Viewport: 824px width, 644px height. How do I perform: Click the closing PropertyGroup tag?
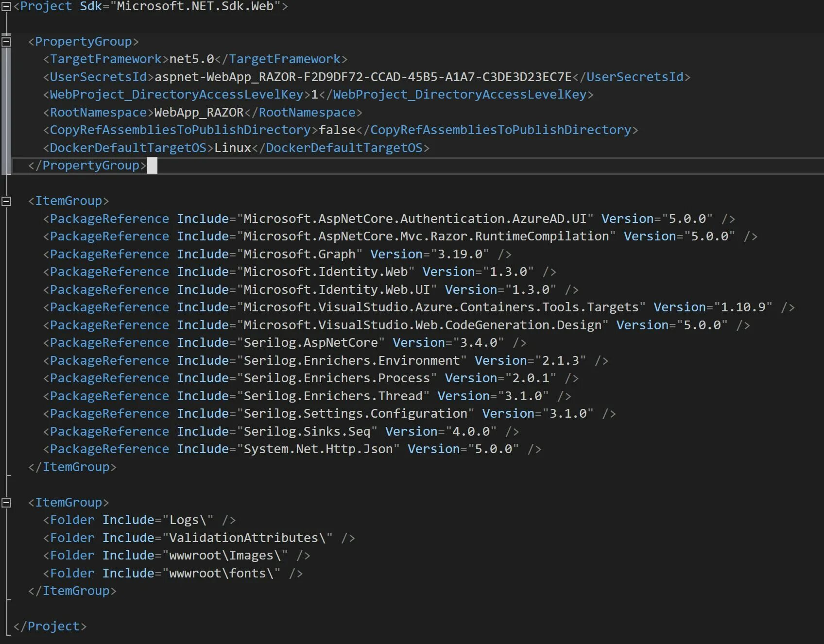tap(87, 165)
